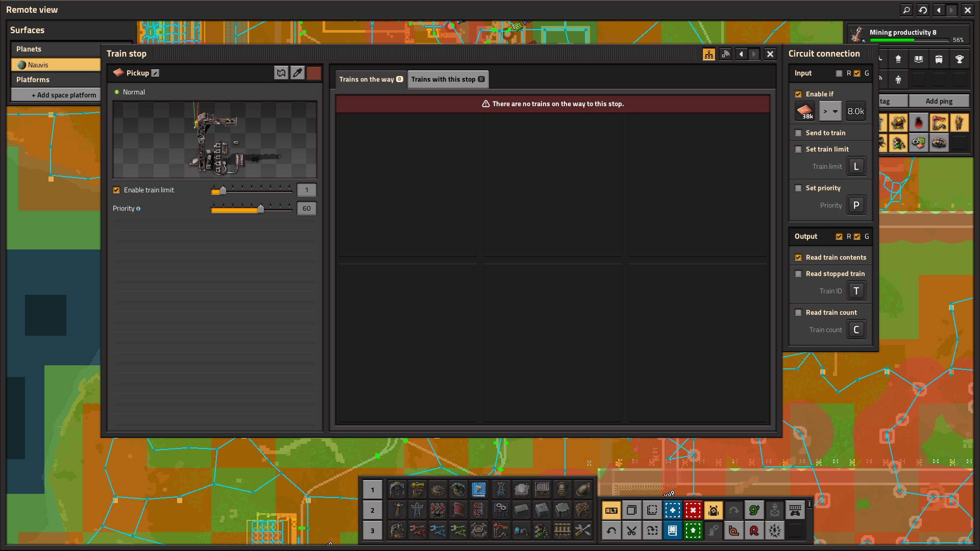Select the train count signal C slot
Screen dimensions: 980x551
click(856, 330)
